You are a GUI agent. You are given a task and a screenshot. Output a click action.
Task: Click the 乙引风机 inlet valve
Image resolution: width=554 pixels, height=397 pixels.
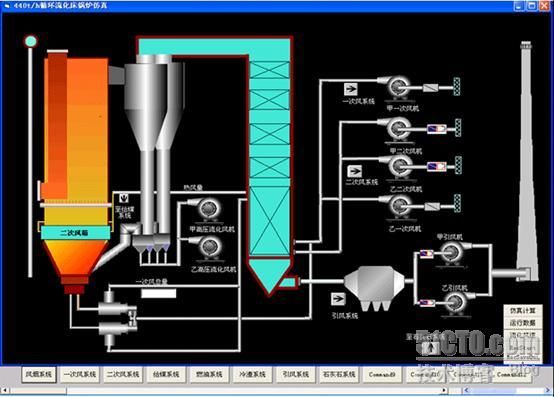(x=426, y=303)
